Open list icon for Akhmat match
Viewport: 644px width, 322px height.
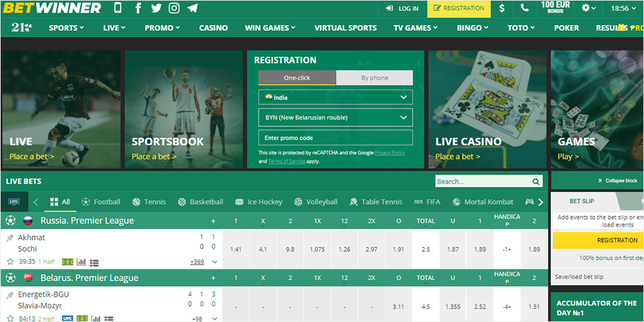[x=94, y=262]
